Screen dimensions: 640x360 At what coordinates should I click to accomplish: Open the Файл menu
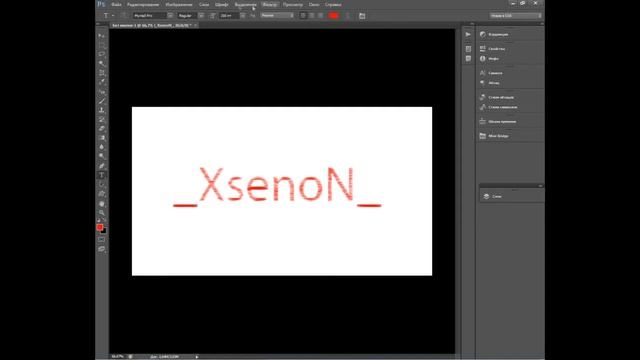pos(116,4)
